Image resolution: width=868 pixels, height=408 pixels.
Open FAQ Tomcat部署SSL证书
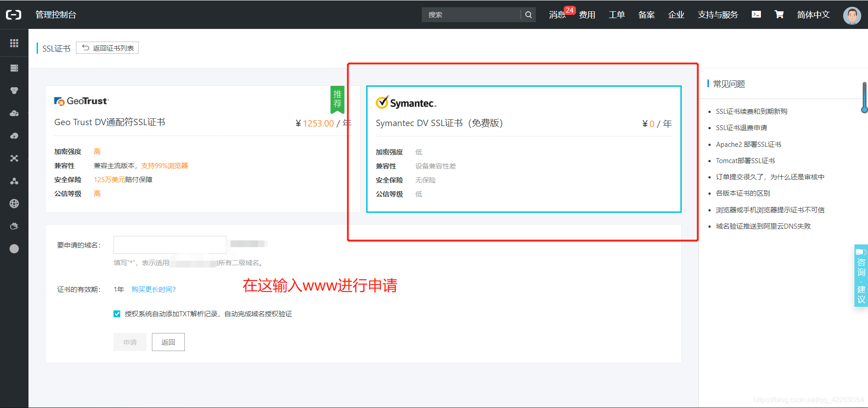pos(745,160)
